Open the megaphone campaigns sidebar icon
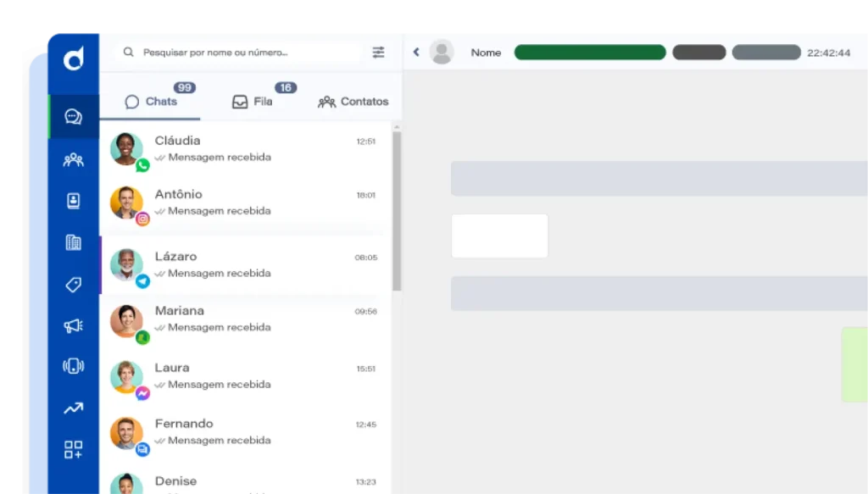The height and width of the screenshot is (494, 868). coord(74,325)
